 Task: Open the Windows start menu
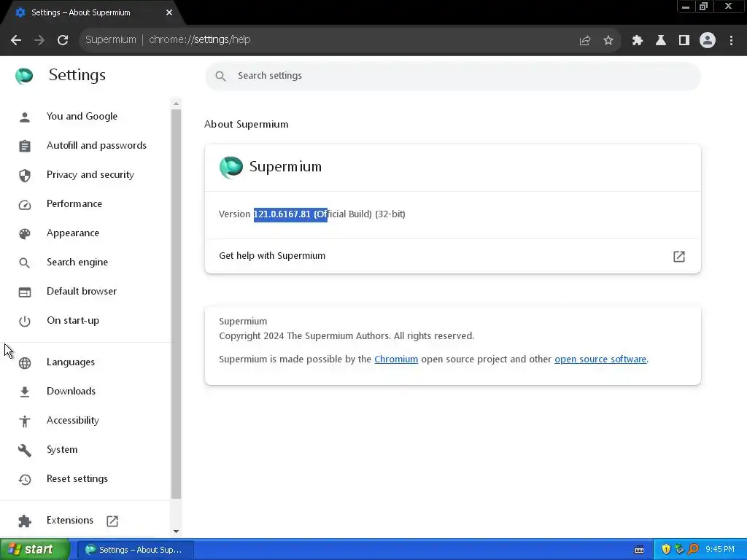(x=34, y=550)
